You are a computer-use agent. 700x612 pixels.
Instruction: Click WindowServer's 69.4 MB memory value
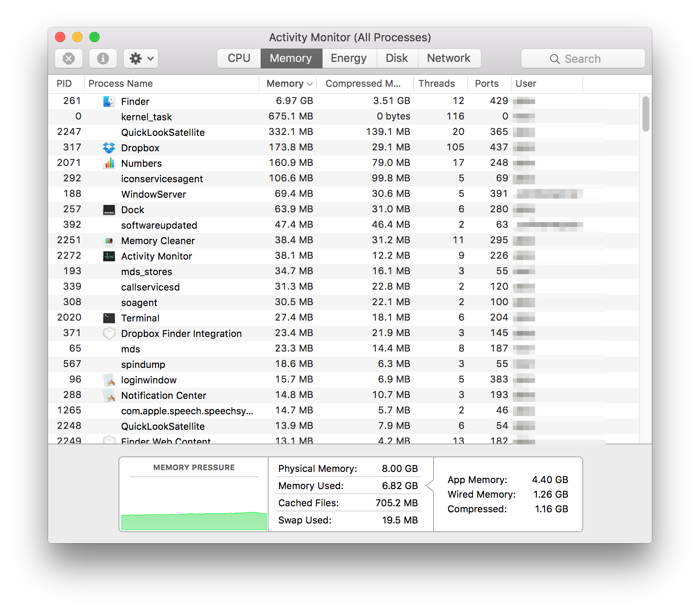(x=294, y=194)
